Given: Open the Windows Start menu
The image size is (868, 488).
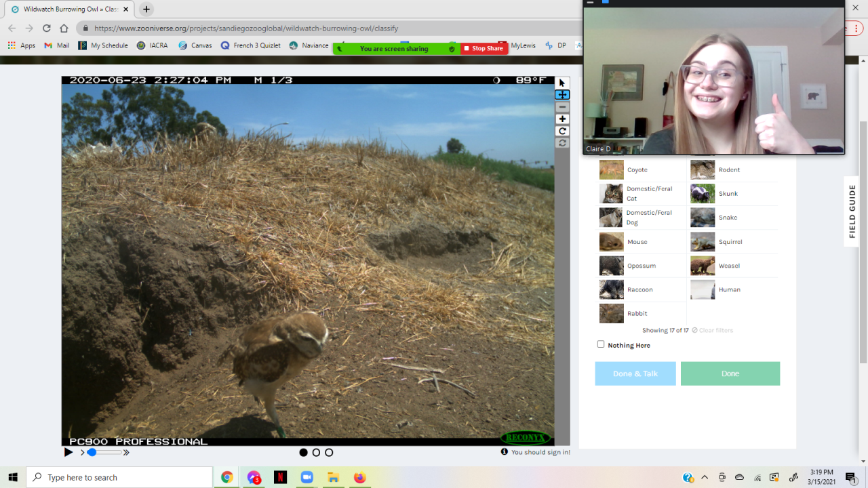Looking at the screenshot, I should click(x=13, y=477).
